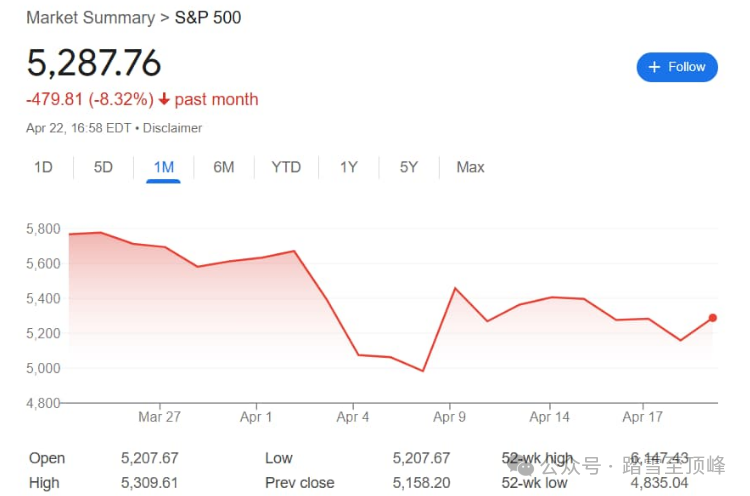Click the chart line at Apr 9 peak
Image resolution: width=750 pixels, height=496 pixels.
(456, 289)
